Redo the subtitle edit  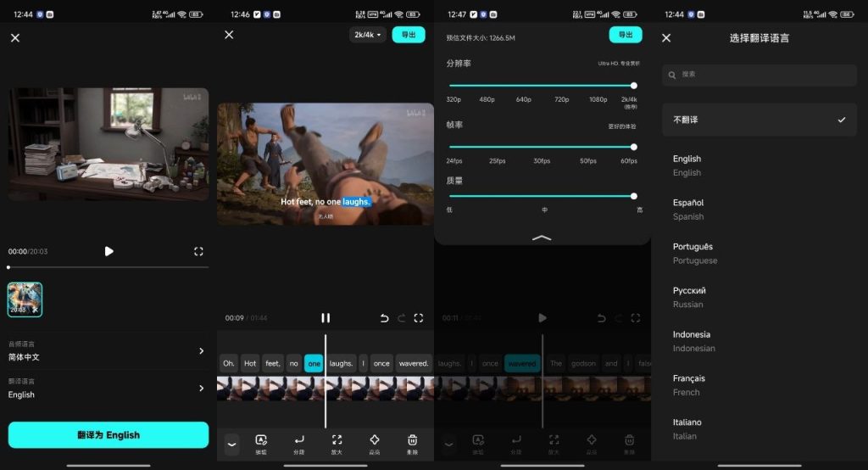point(402,317)
